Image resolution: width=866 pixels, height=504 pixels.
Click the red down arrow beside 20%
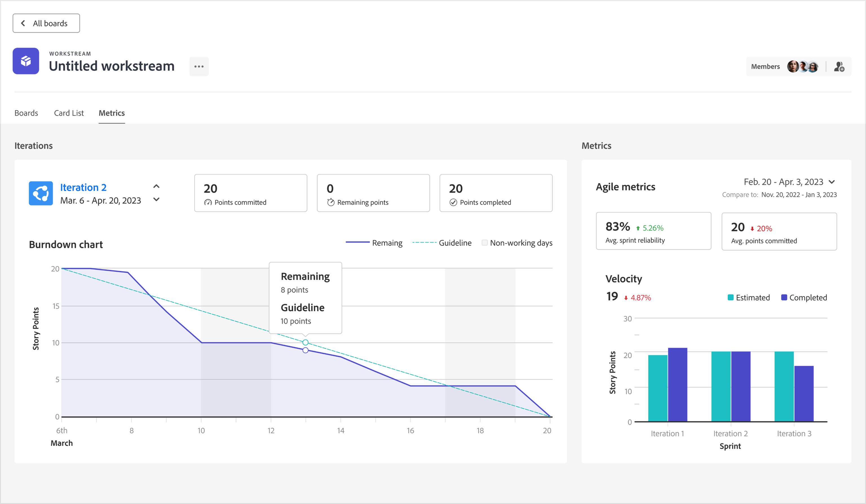click(x=752, y=229)
